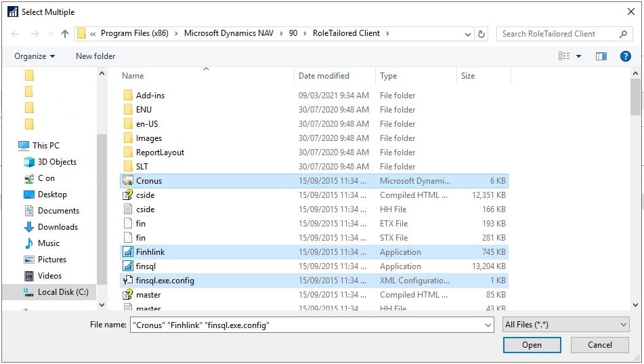Open the All Files (*.*) filter dropdown
Image resolution: width=644 pixels, height=364 pixels.
pos(566,325)
